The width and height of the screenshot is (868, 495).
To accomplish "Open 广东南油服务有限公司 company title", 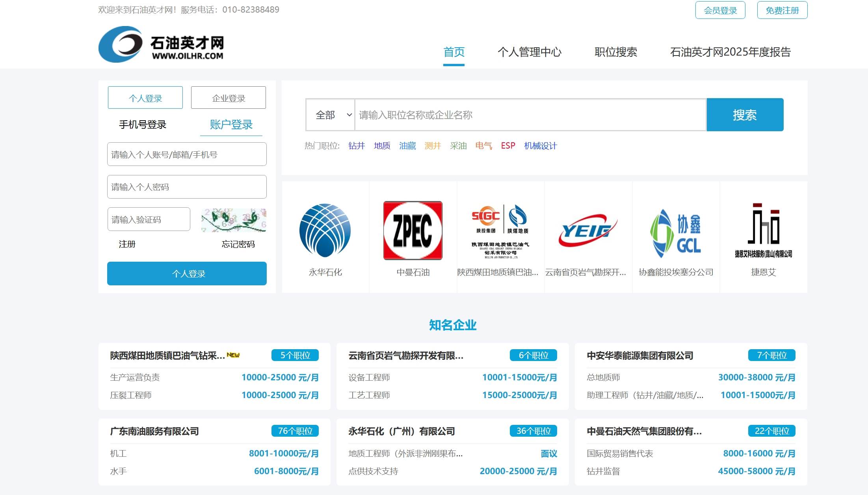I will (154, 431).
